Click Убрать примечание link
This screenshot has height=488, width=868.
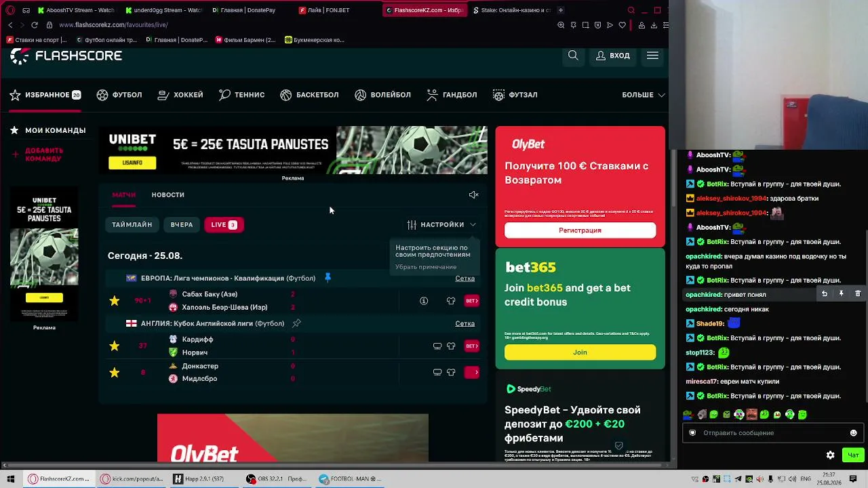(426, 267)
